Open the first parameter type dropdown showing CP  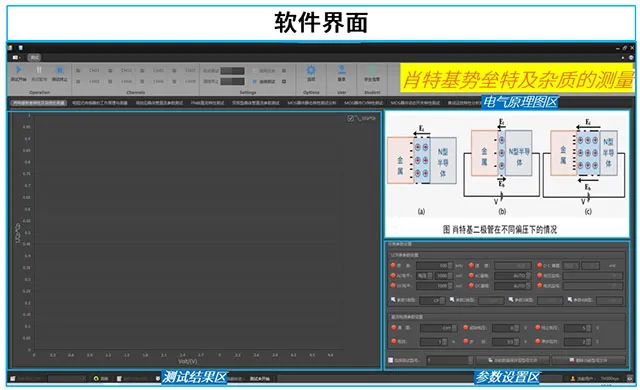pyautogui.click(x=433, y=300)
